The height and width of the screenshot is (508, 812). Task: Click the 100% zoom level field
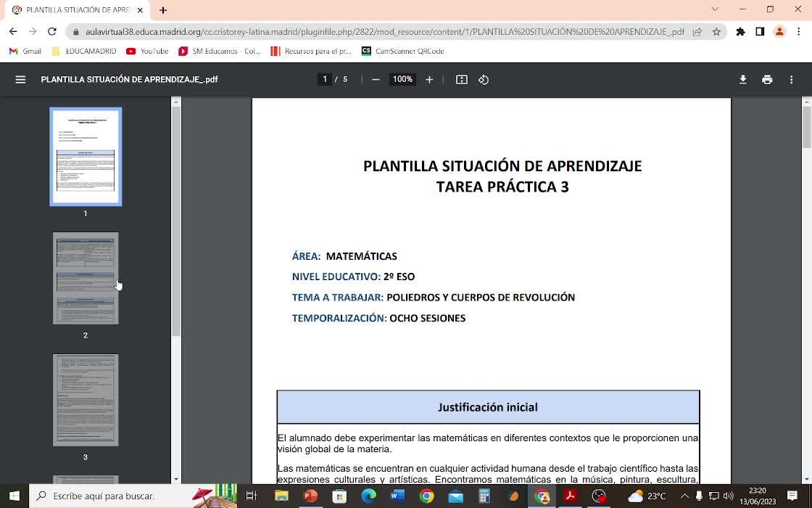(x=402, y=79)
